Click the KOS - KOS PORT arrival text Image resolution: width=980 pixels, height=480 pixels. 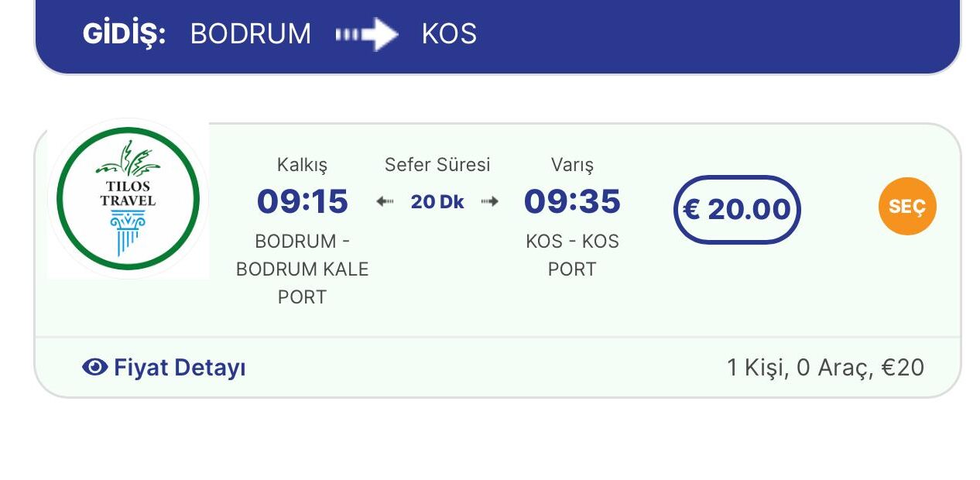pyautogui.click(x=572, y=255)
